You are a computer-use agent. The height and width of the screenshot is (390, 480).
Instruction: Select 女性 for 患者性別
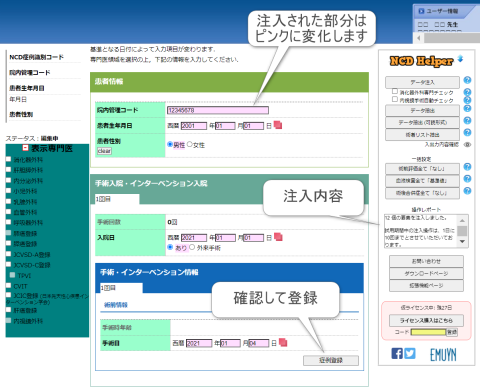(x=190, y=144)
